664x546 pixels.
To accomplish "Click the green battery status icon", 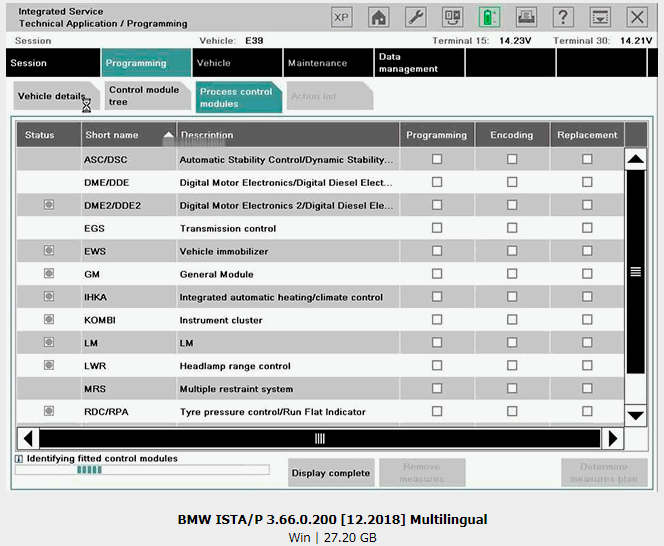I will click(489, 17).
